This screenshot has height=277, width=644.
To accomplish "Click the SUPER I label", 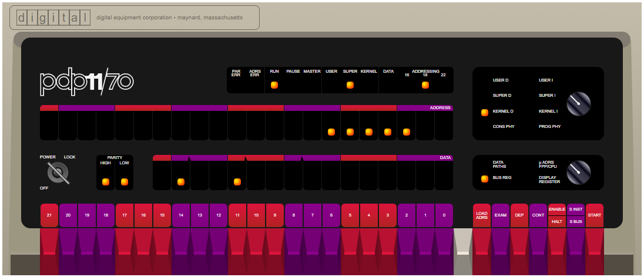I will click(547, 96).
